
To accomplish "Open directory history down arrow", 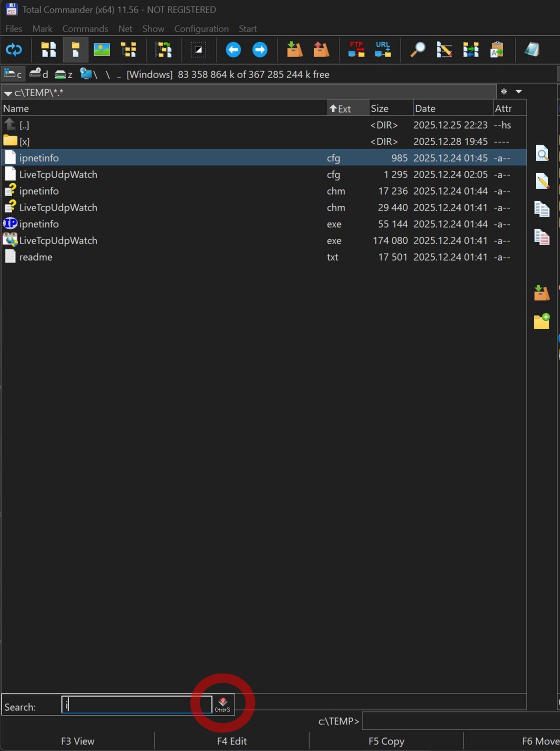I will click(518, 91).
